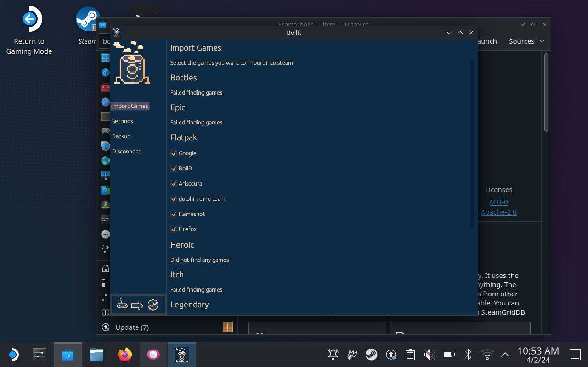
Task: Select Backup in the BoilR sidebar
Action: point(121,136)
